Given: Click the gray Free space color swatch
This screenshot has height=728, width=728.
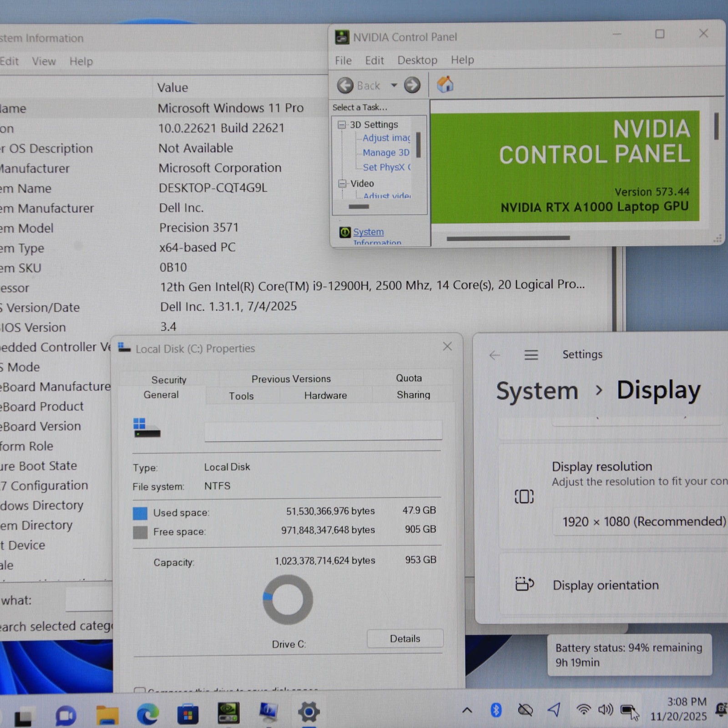Looking at the screenshot, I should point(140,532).
